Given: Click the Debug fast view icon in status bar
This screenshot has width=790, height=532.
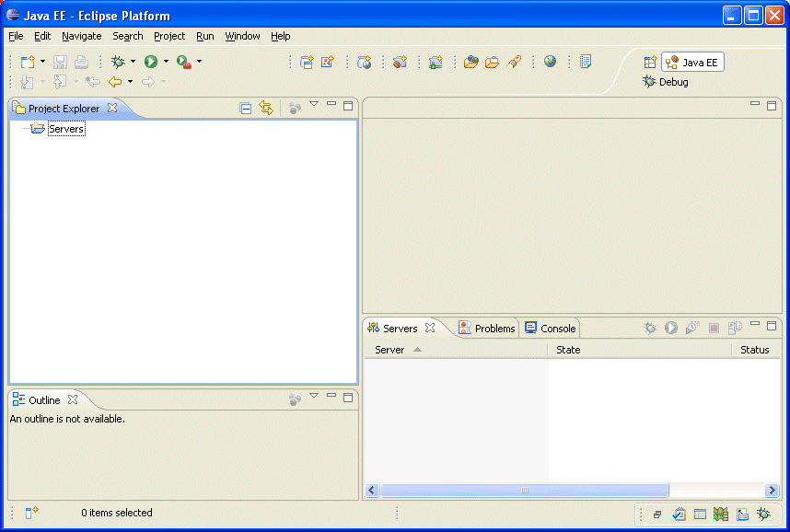Looking at the screenshot, I should (x=764, y=514).
